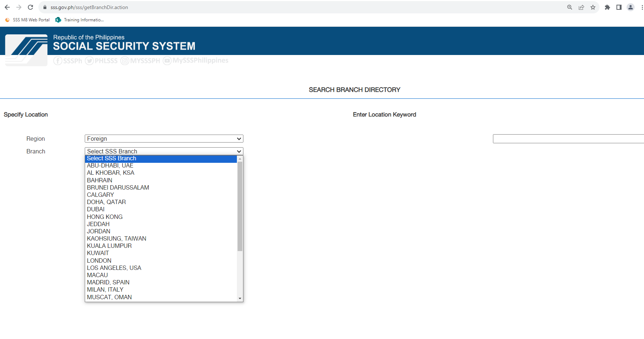
Task: Click the SSS logo in header
Action: click(26, 50)
